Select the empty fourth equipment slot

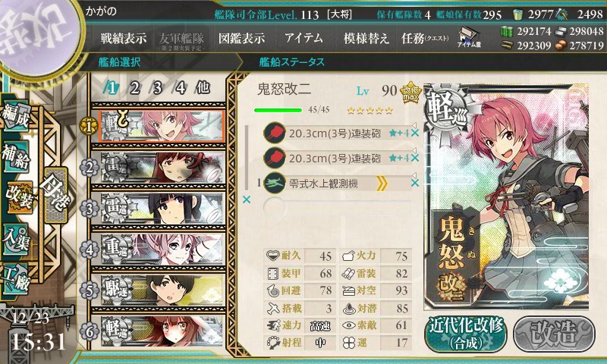[x=337, y=208]
